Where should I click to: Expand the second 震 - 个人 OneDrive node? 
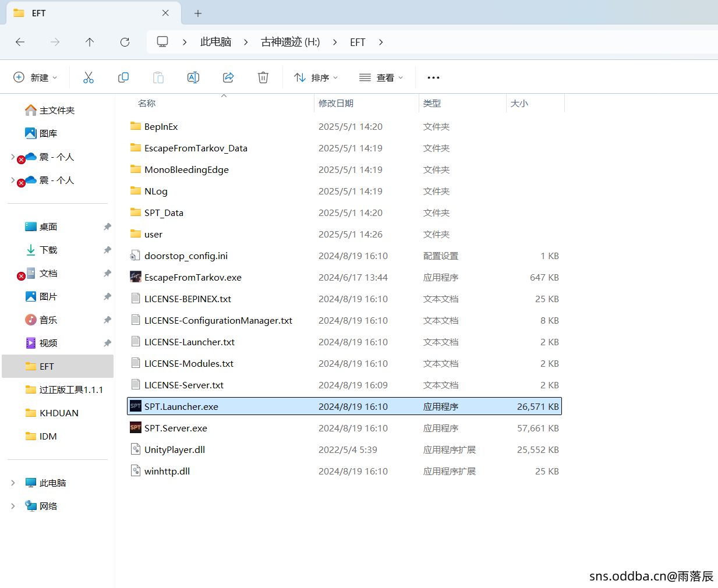[13, 180]
